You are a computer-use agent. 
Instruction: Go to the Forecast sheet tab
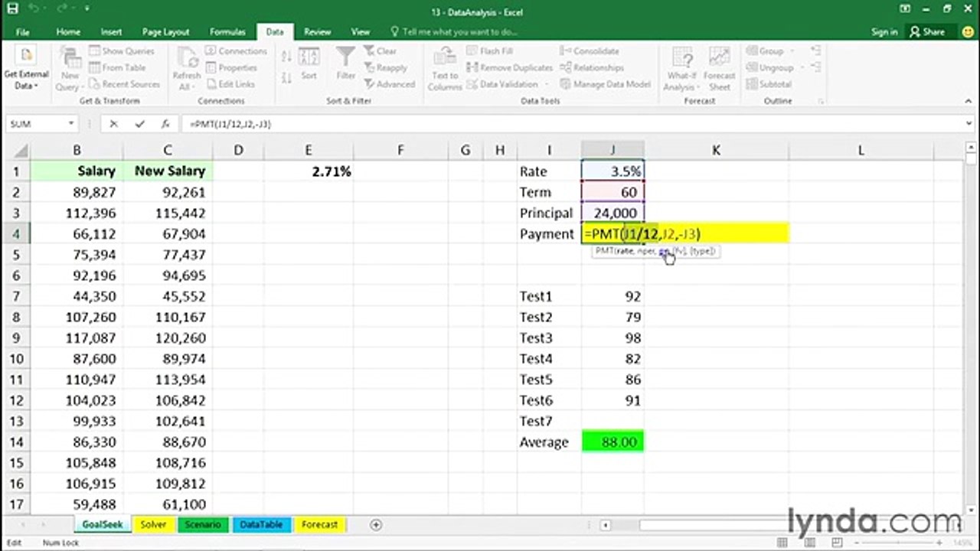[319, 525]
